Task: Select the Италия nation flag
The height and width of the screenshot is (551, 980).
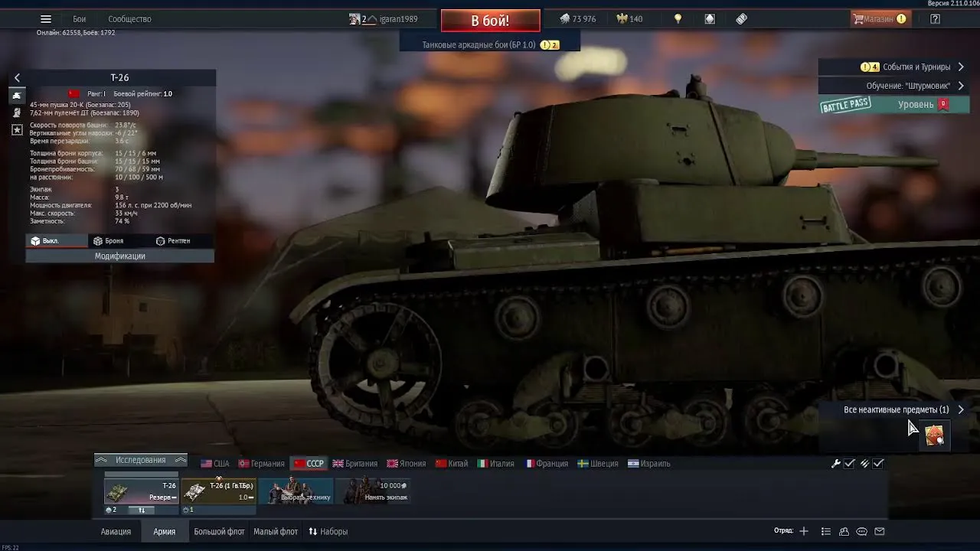Action: click(496, 464)
